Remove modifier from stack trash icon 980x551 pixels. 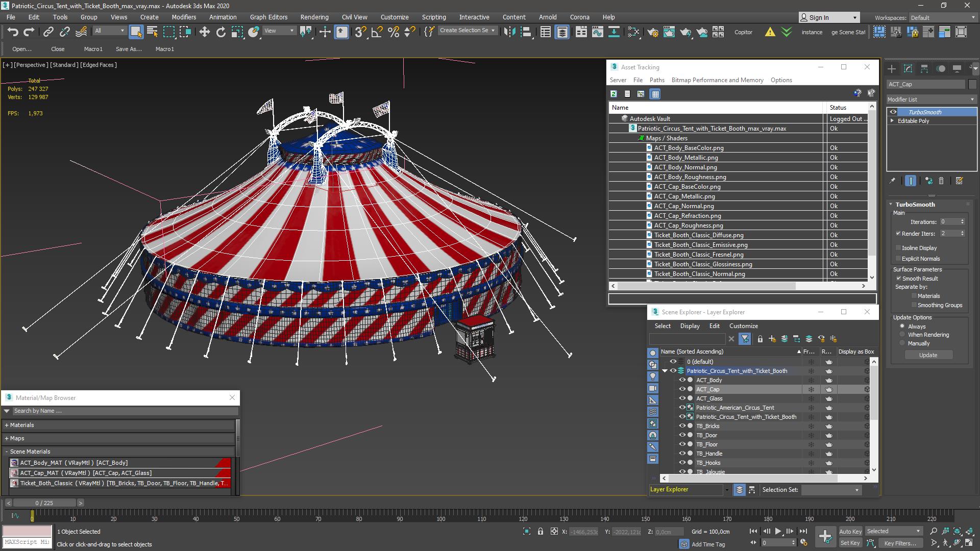point(941,181)
